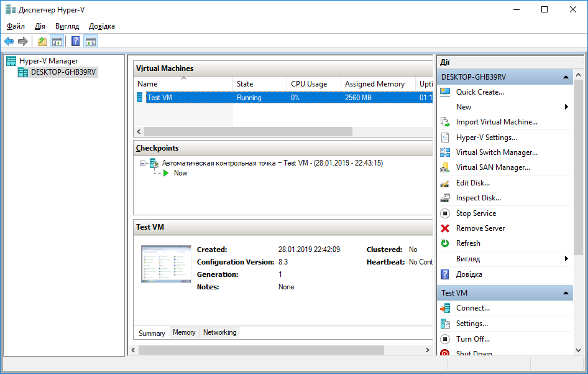Screen dimensions: 588x374
Task: Click the Hyper-V Manager tree icon
Action: click(x=11, y=61)
